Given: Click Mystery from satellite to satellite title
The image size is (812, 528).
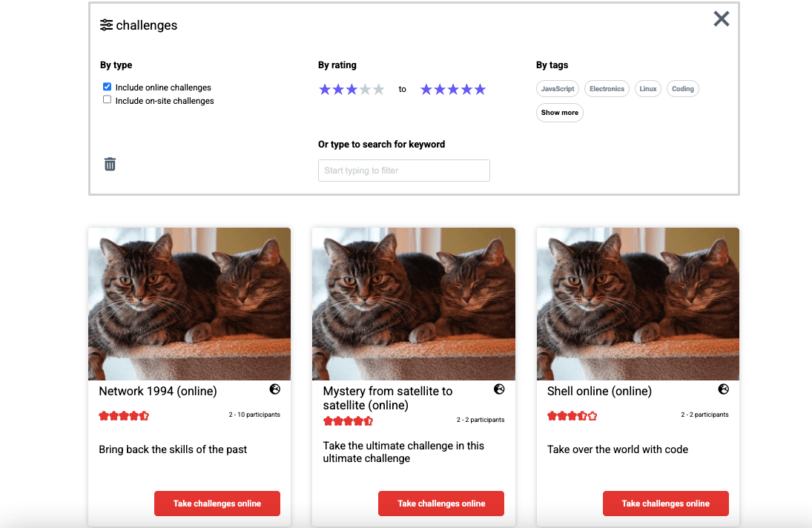Looking at the screenshot, I should tap(388, 398).
